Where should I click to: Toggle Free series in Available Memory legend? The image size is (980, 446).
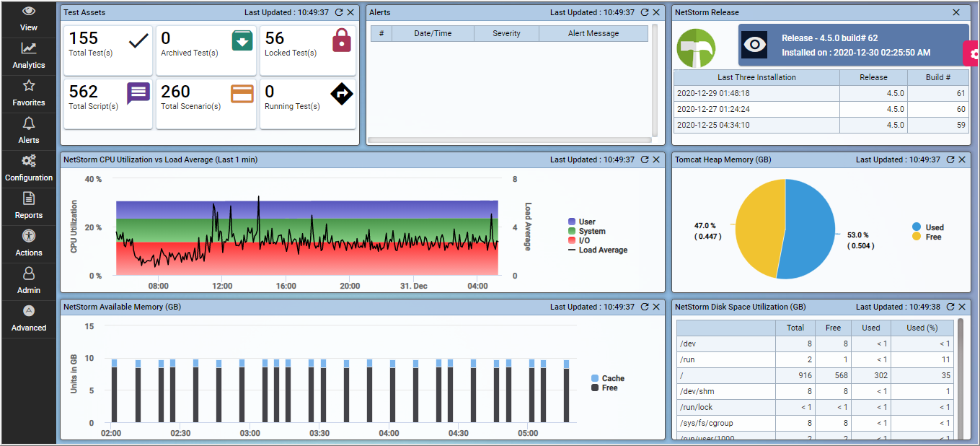[x=604, y=388]
